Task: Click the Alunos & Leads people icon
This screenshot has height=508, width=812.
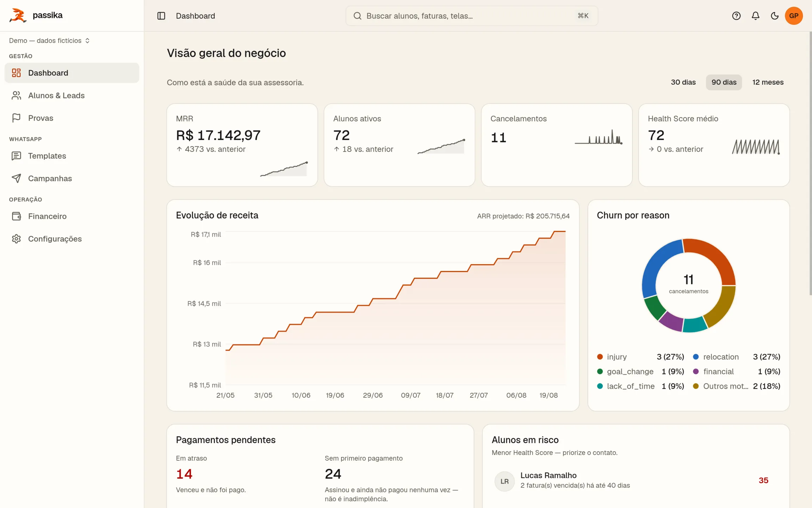Action: pos(16,95)
